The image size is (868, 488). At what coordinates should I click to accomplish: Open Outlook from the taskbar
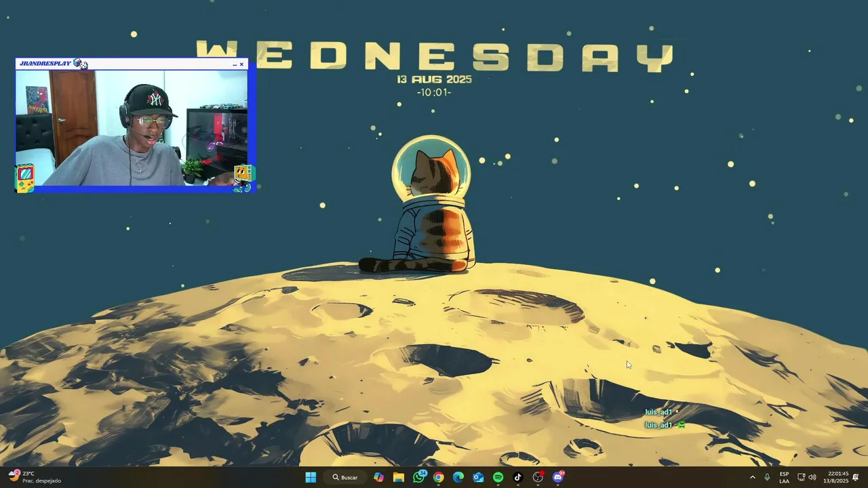[x=478, y=477]
